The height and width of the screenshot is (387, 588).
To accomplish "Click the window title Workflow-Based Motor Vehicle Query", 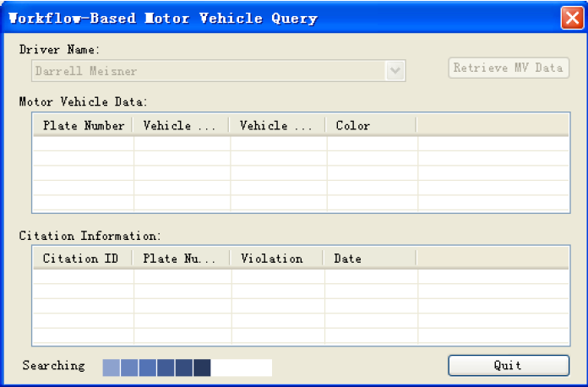I will click(x=163, y=18).
